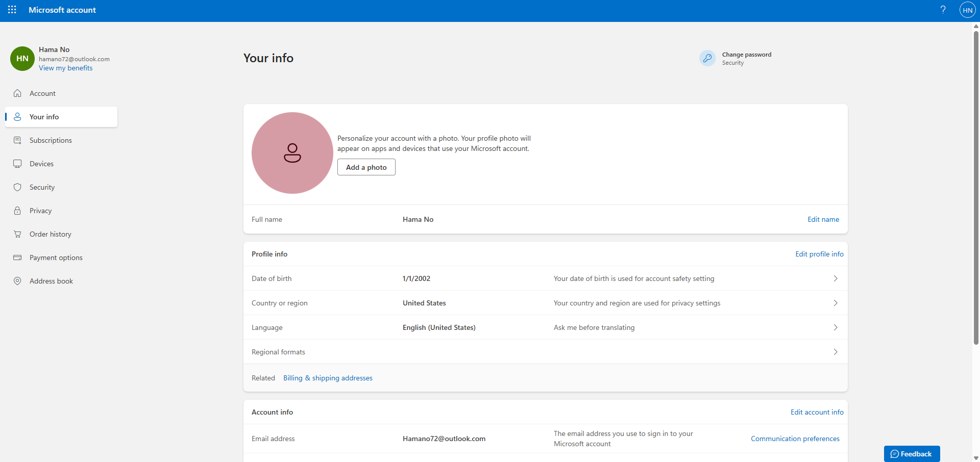Click the Security shield icon in sidebar

point(17,187)
